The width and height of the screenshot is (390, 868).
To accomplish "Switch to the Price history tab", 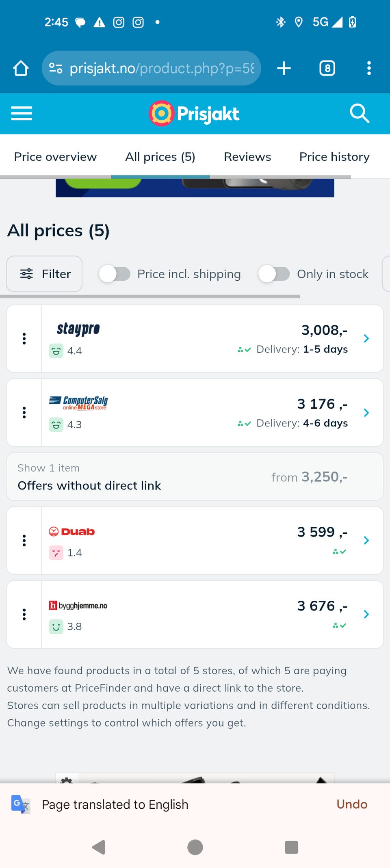I will [x=334, y=157].
